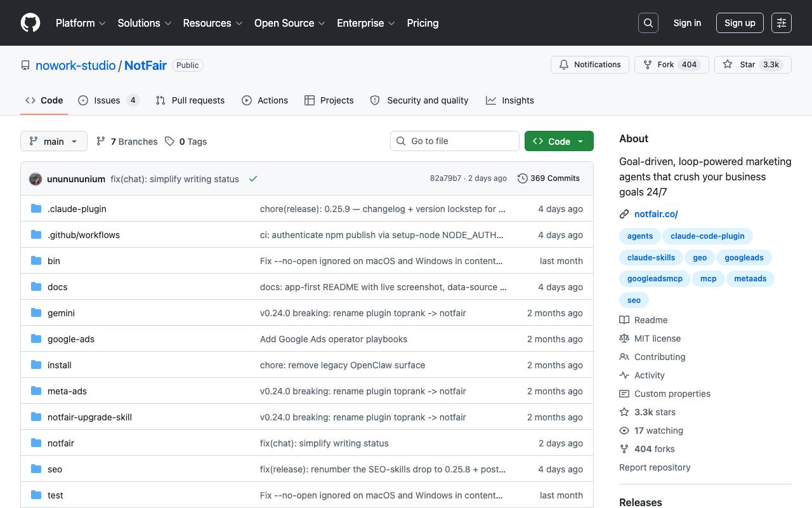Open the Projects tab
The image size is (812, 508).
329,100
